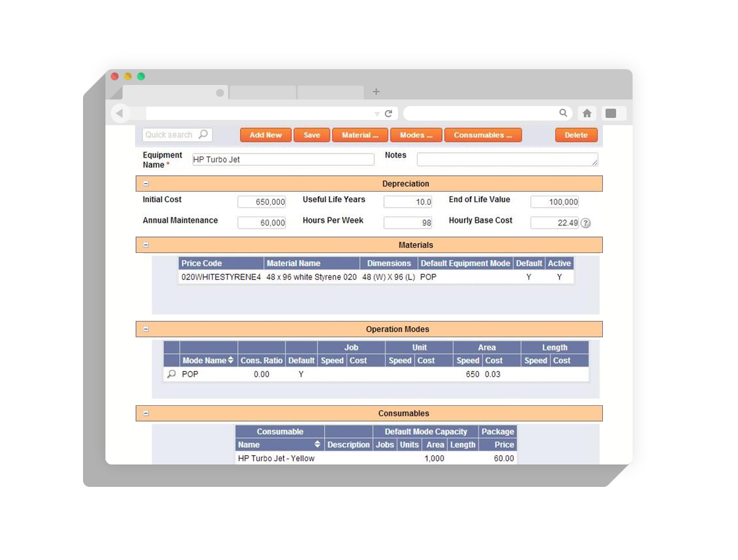738x560 pixels.
Task: Sort consumables by Name arrows
Action: tap(317, 444)
